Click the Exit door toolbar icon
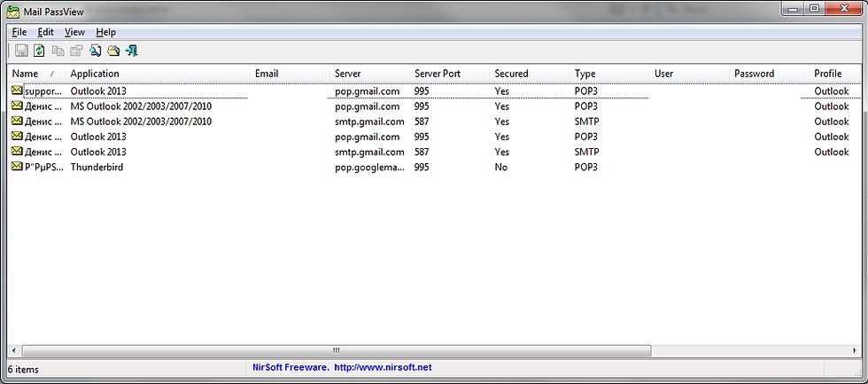This screenshot has height=384, width=868. [x=132, y=51]
